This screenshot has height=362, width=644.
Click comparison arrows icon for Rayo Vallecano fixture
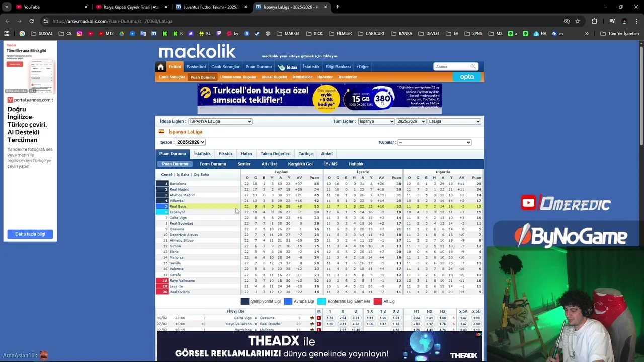pos(312,324)
